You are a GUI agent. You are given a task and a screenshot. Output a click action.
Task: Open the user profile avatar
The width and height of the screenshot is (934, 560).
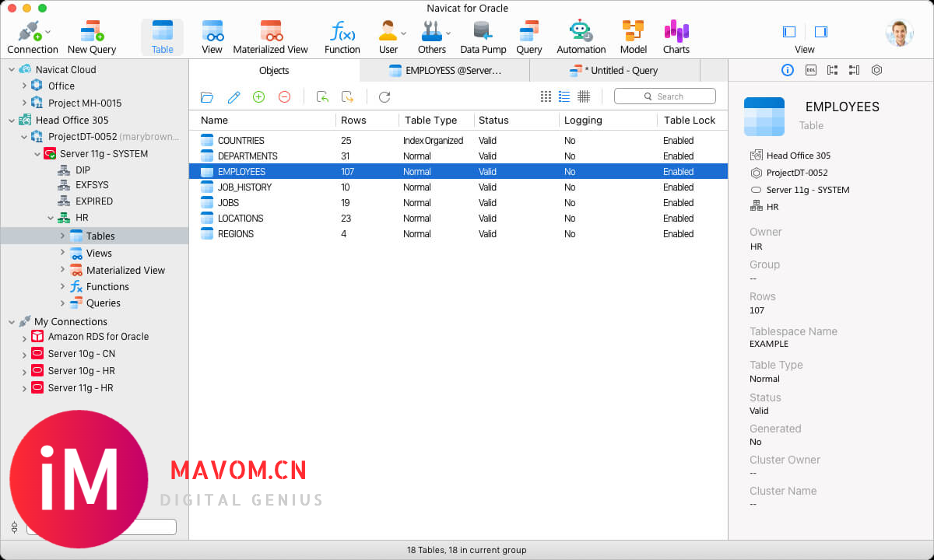(899, 33)
